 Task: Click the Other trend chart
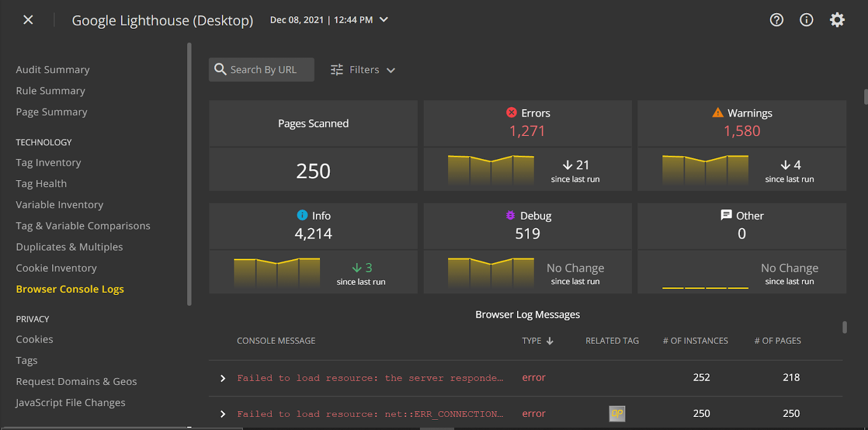point(705,287)
